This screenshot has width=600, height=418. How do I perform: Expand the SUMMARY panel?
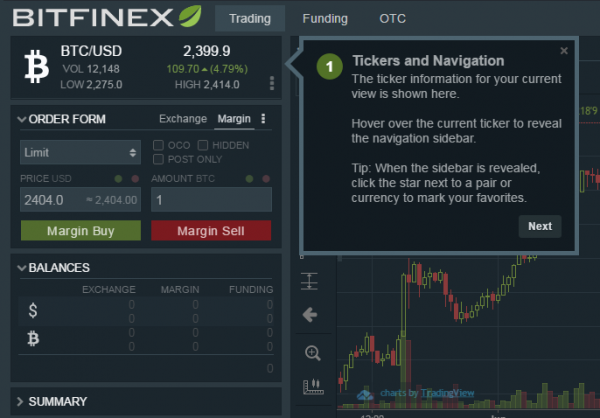(20, 402)
